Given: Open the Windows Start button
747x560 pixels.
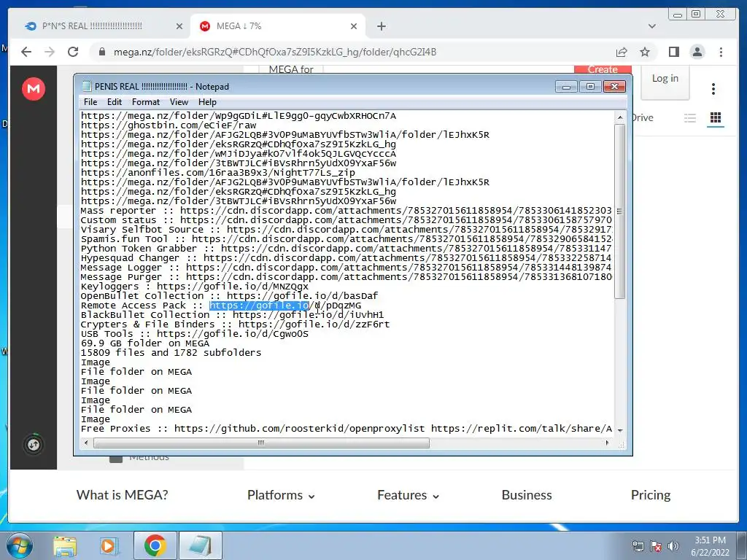Looking at the screenshot, I should pyautogui.click(x=19, y=545).
